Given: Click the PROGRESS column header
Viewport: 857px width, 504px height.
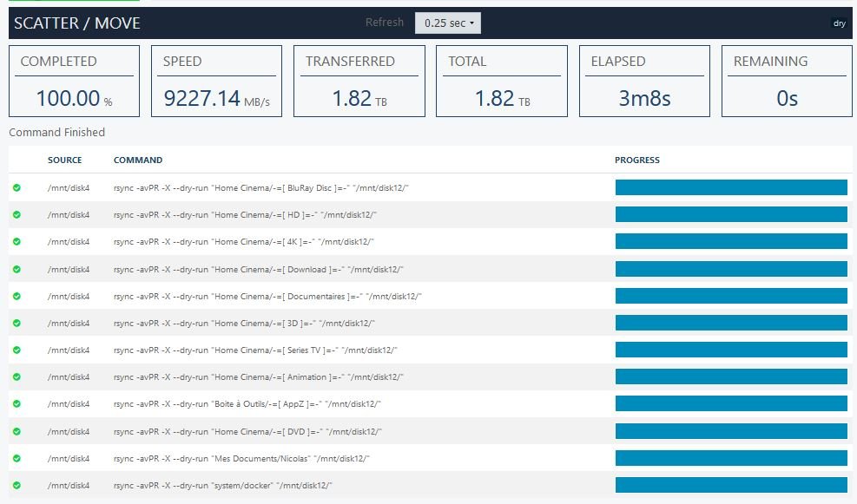Looking at the screenshot, I should click(x=637, y=160).
